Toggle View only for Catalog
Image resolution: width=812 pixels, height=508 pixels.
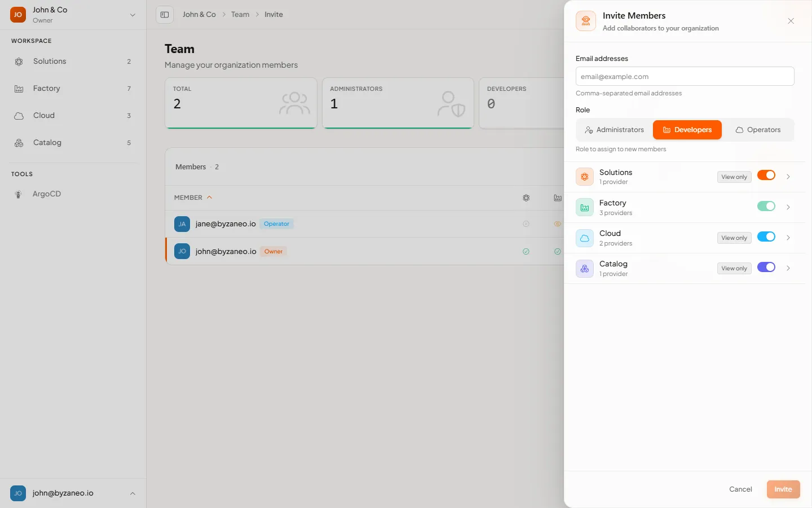click(734, 268)
